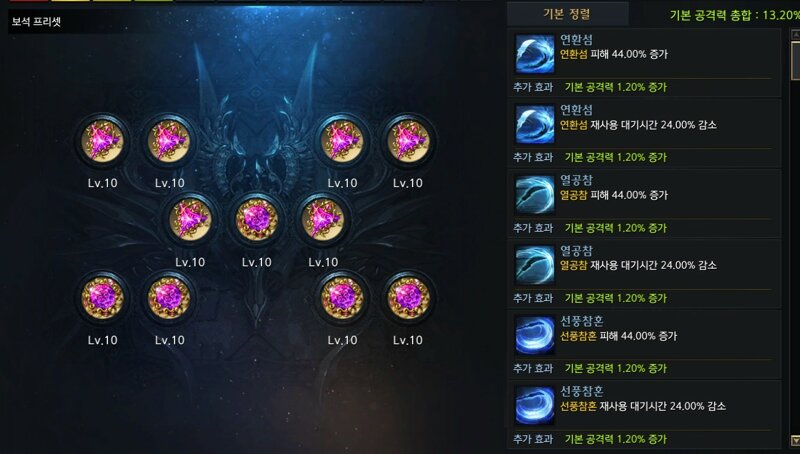Image resolution: width=800 pixels, height=454 pixels.
Task: Select 열공참 재사용 대기시간 24.00% 감소 entry
Action: 644,274
